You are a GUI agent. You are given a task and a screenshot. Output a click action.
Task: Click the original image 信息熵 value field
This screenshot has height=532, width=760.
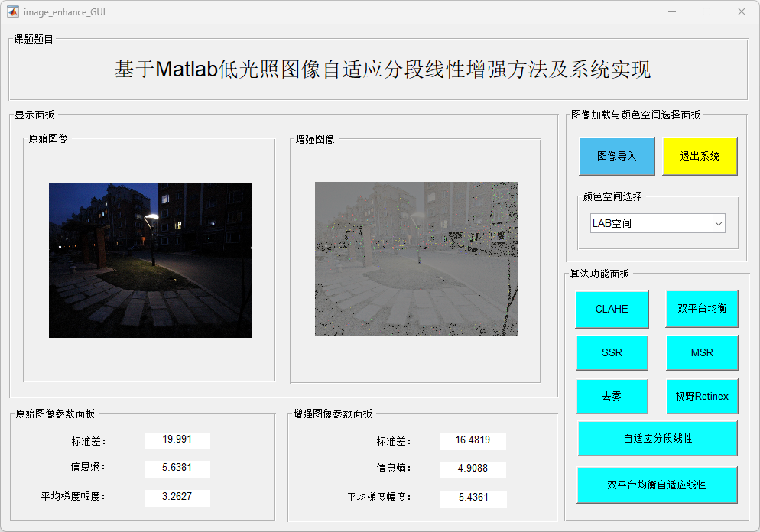[x=177, y=469]
